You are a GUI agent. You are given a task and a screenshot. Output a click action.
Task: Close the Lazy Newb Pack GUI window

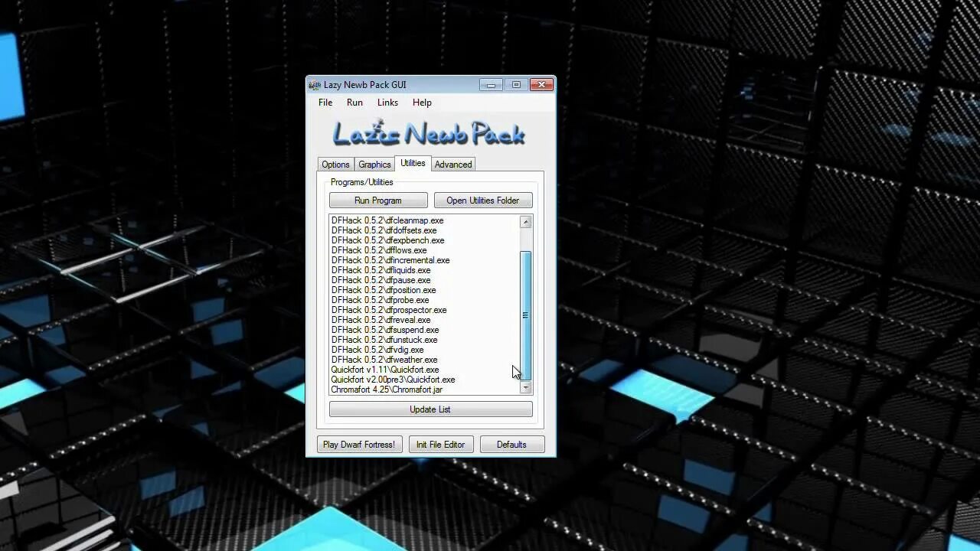(541, 84)
